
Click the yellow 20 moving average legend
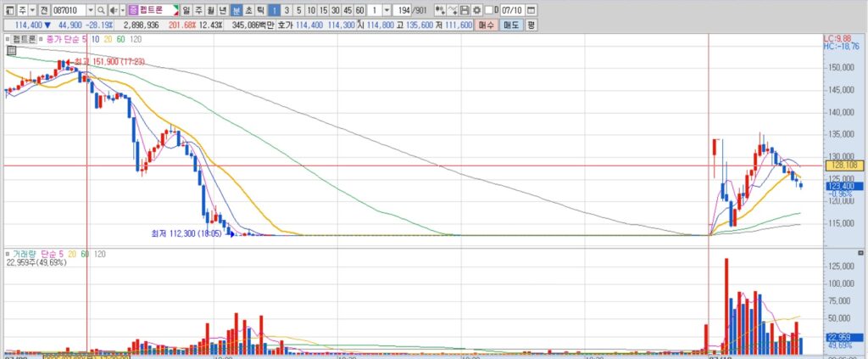(x=108, y=39)
